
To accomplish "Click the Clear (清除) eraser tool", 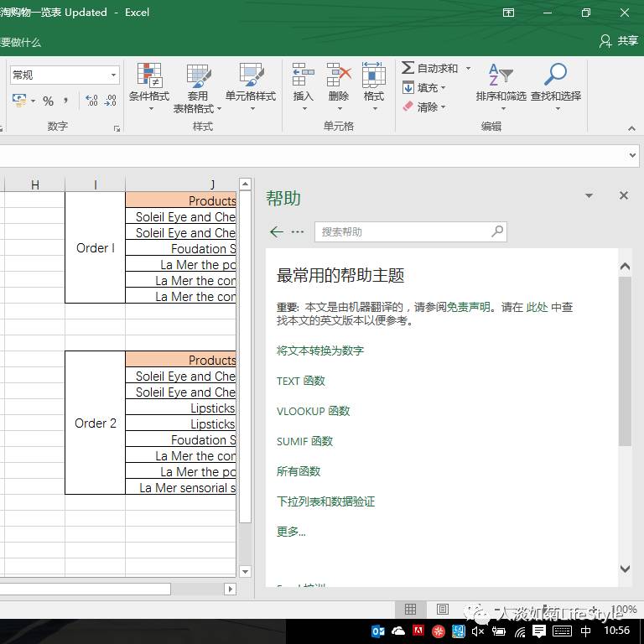I will click(420, 106).
